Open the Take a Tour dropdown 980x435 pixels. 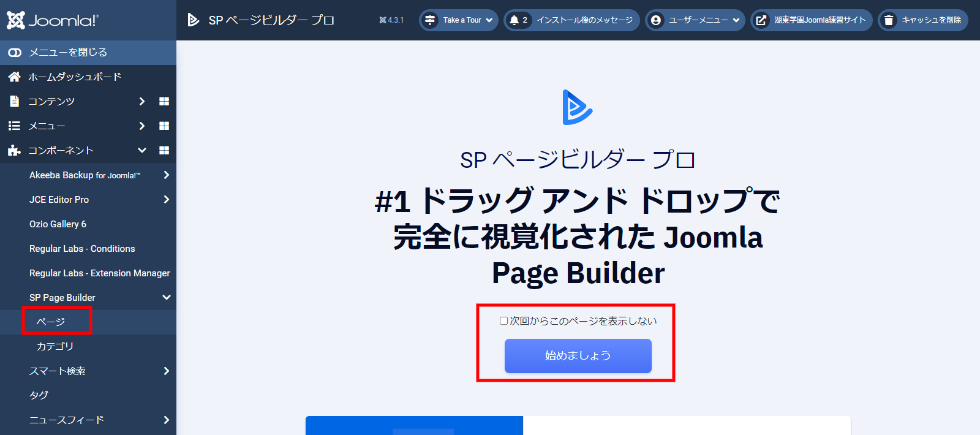(x=459, y=20)
